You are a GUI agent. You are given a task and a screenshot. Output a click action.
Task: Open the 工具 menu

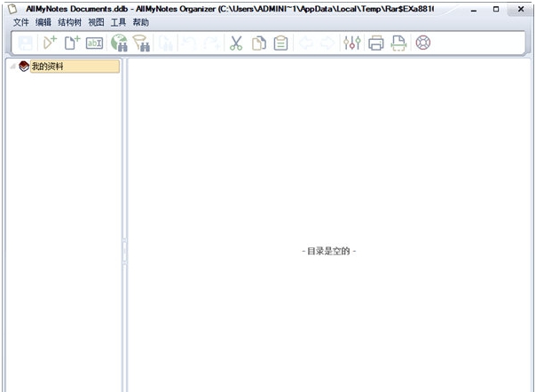[x=118, y=22]
